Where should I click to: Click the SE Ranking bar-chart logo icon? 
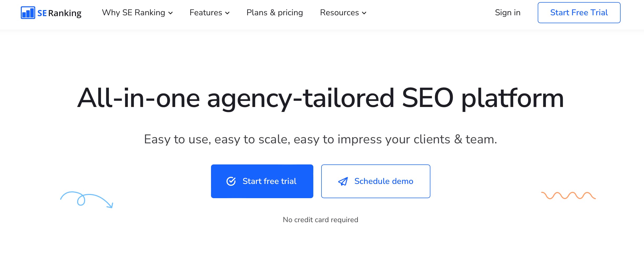point(27,12)
